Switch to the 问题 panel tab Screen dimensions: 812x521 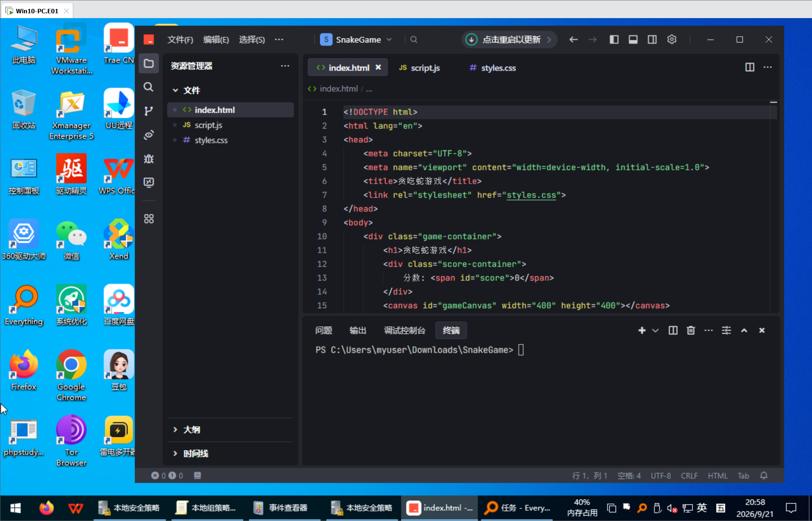324,330
